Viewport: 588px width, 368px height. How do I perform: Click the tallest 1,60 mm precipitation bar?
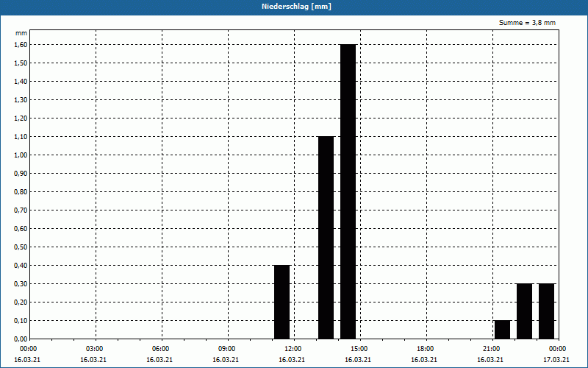click(x=348, y=191)
